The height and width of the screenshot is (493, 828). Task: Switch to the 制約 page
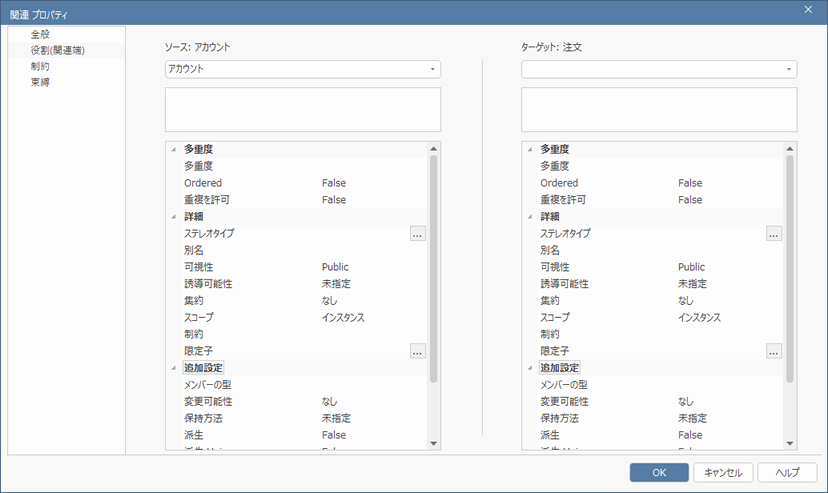pyautogui.click(x=41, y=66)
